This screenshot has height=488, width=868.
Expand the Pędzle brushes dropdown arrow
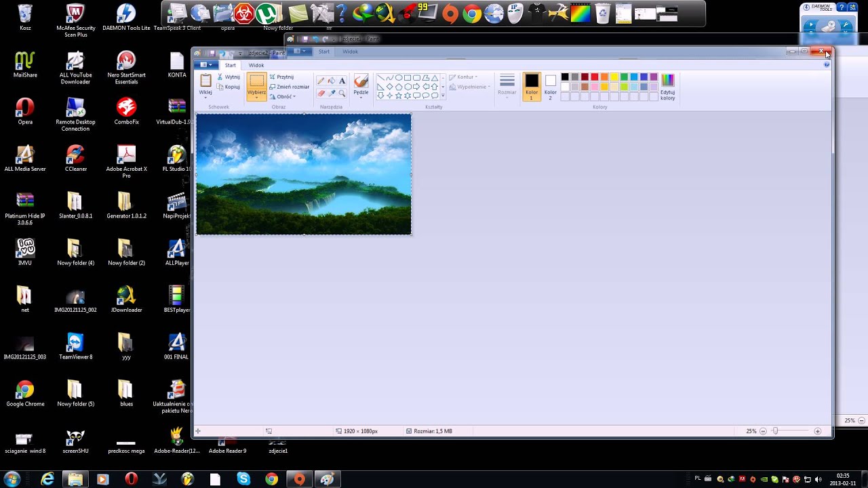(x=361, y=97)
